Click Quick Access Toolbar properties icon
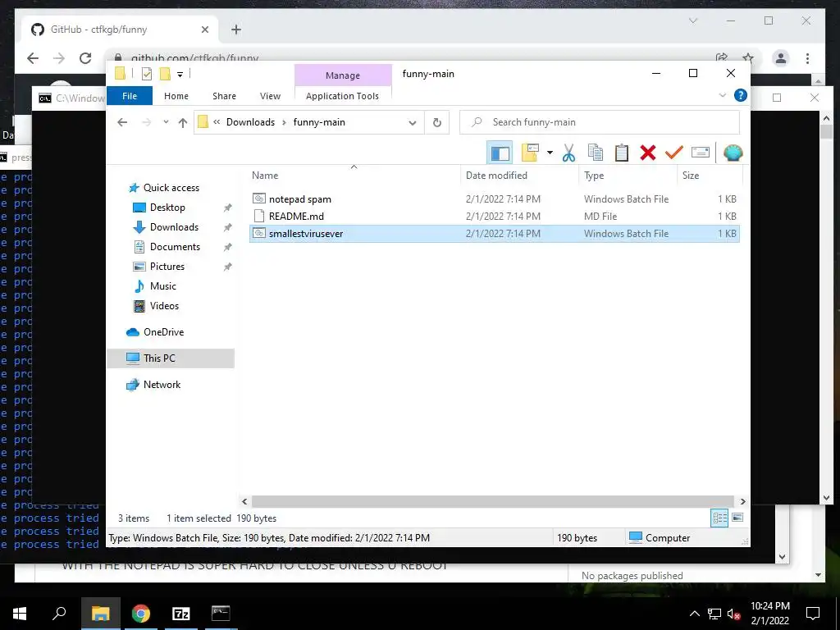 (x=146, y=74)
